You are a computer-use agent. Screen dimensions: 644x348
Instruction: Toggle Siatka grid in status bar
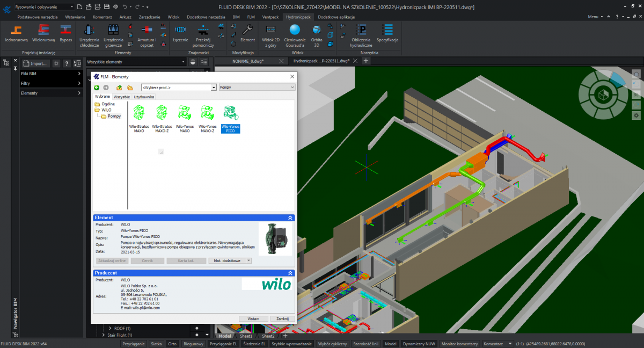tap(156, 344)
